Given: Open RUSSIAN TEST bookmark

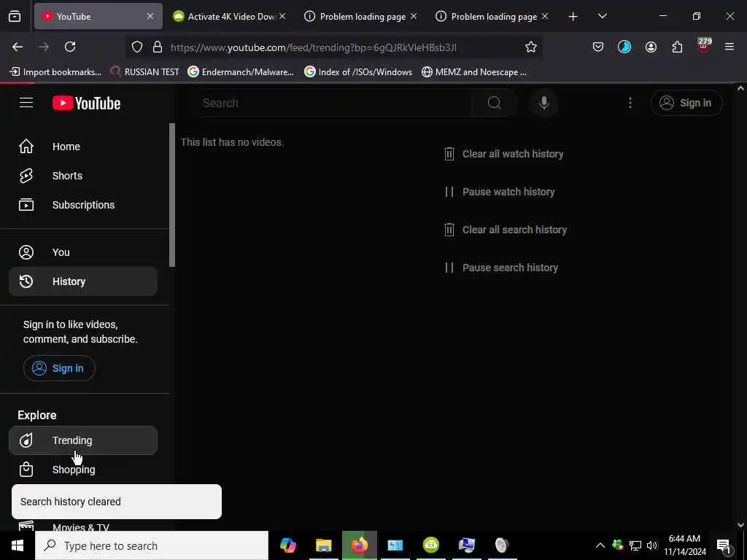Looking at the screenshot, I should point(145,72).
